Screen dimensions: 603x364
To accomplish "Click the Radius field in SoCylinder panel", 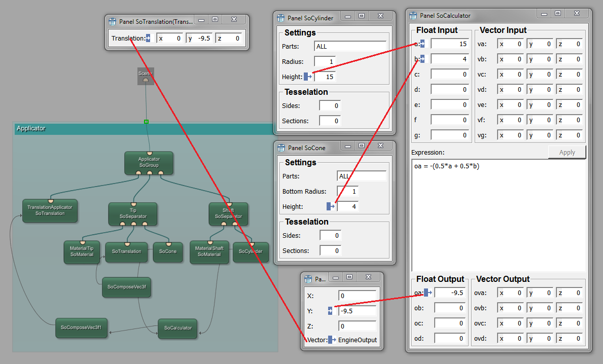I will 325,62.
